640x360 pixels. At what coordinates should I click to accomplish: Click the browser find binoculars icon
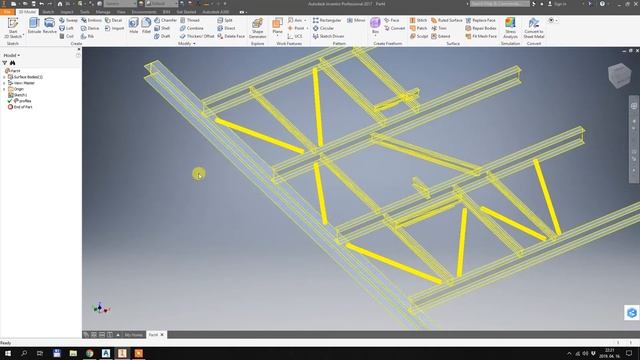tap(13, 63)
